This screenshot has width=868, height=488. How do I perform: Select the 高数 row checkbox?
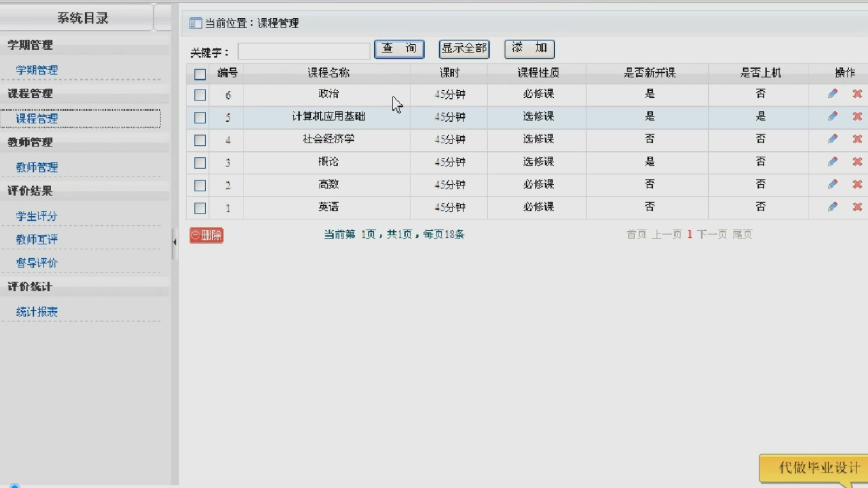click(x=200, y=185)
